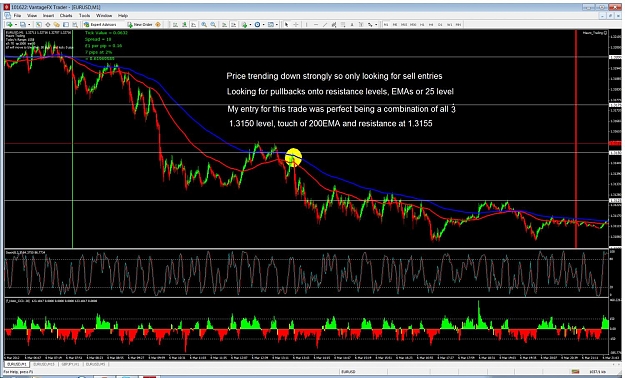
Task: Open the Insert menu
Action: coord(49,16)
